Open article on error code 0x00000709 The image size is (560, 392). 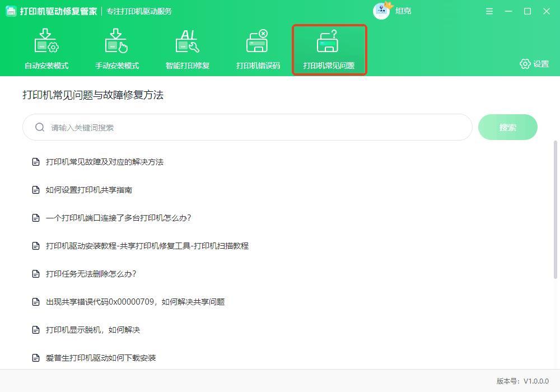(135, 302)
